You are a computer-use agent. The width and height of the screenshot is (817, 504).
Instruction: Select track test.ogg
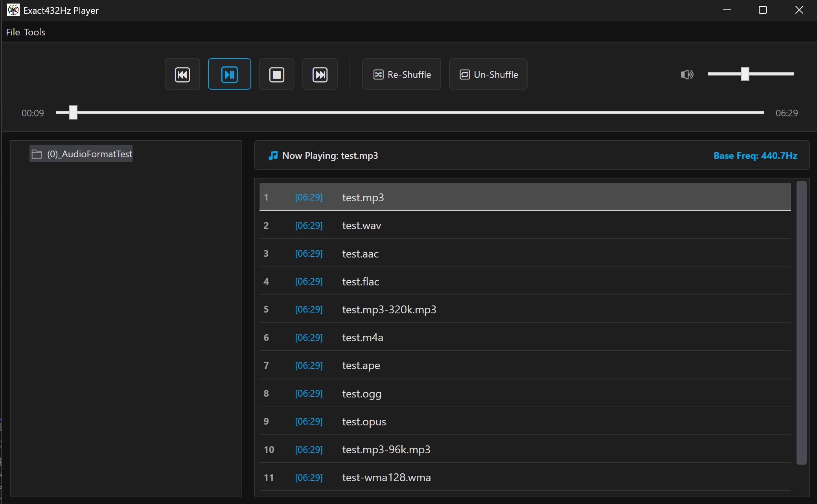point(525,394)
